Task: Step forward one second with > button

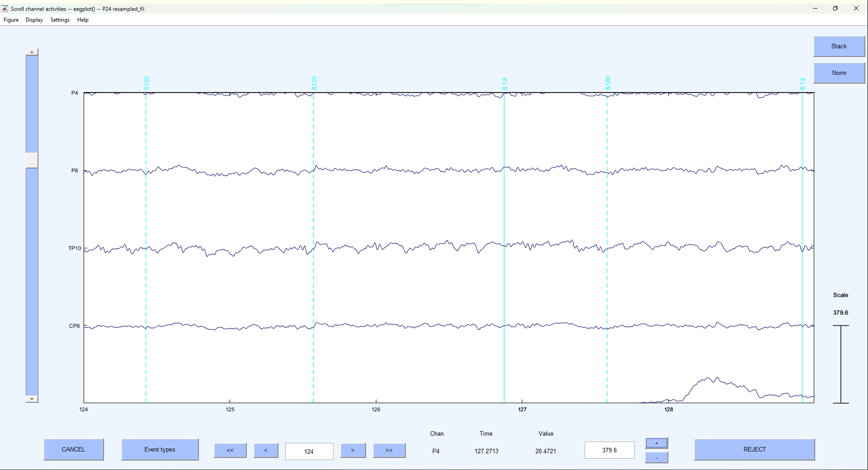Action: (x=353, y=450)
